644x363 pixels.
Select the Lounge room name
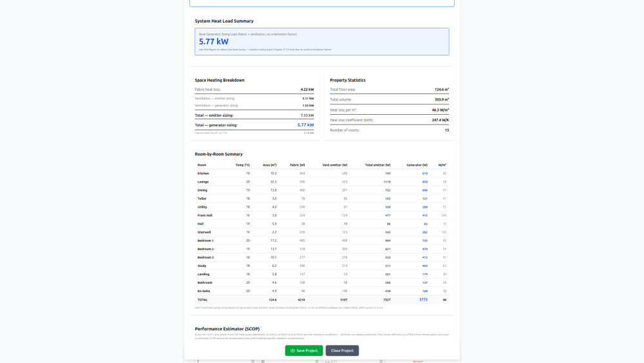[x=203, y=182]
